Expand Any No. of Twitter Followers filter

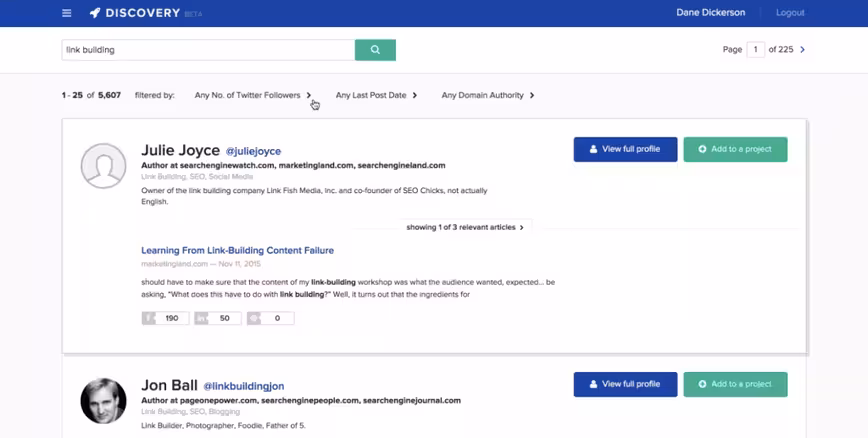[253, 95]
